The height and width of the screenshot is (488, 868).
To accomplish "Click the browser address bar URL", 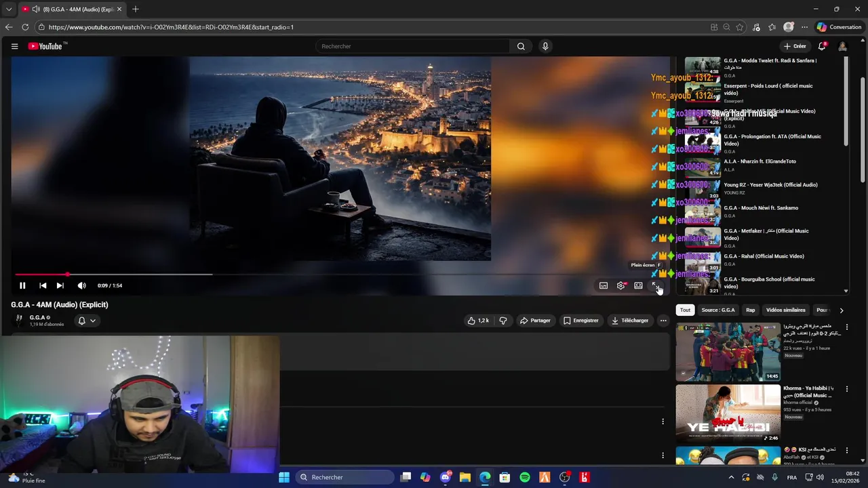I will (171, 27).
